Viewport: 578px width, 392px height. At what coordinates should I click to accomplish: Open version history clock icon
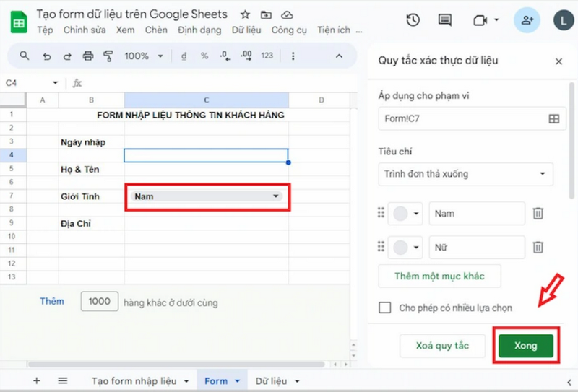coord(413,20)
